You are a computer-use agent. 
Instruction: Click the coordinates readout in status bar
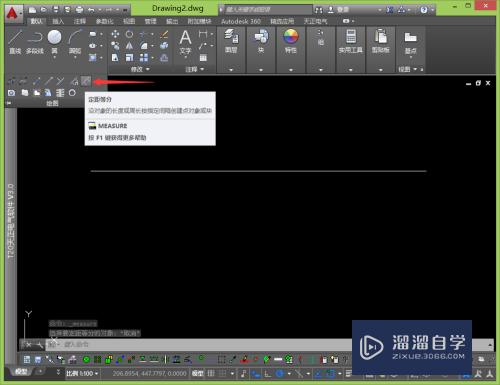(149, 374)
